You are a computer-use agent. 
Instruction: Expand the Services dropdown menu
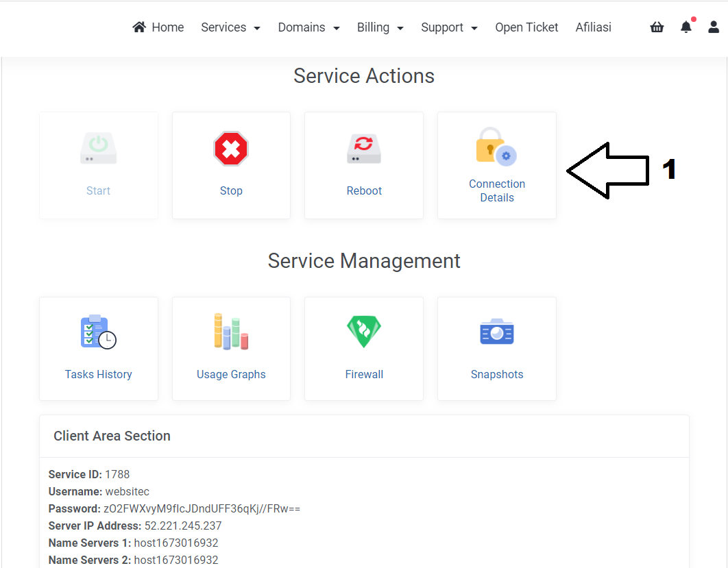click(x=230, y=27)
